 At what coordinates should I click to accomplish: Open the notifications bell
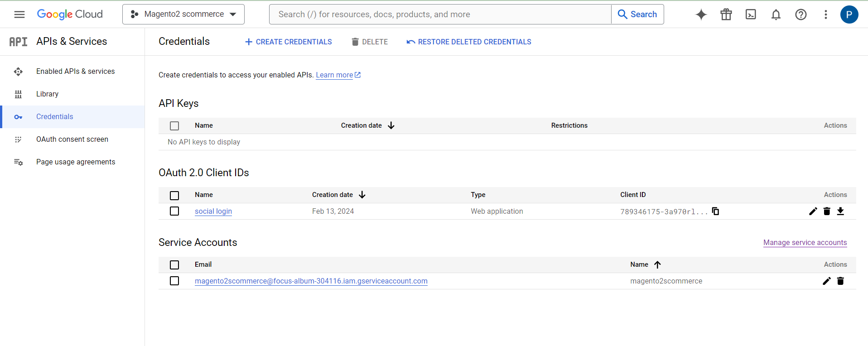(776, 14)
